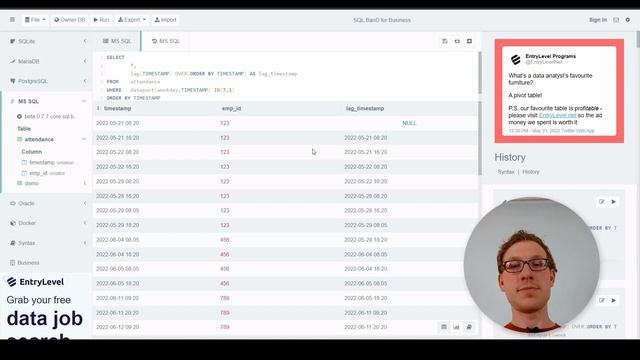
Task: Click the middle icon above the editor
Action: point(457,41)
